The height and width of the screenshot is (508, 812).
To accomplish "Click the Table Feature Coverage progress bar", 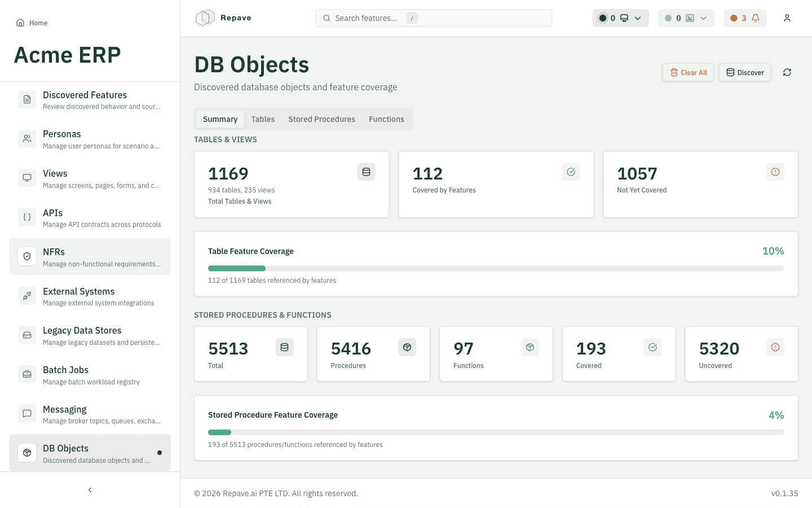I will (496, 269).
